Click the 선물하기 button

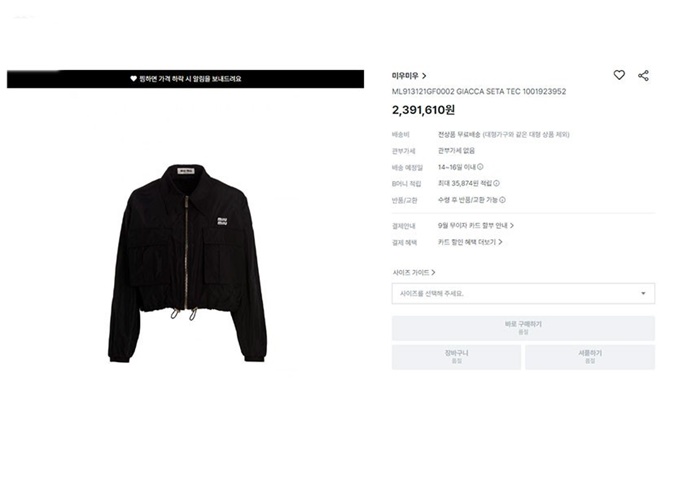pos(590,357)
